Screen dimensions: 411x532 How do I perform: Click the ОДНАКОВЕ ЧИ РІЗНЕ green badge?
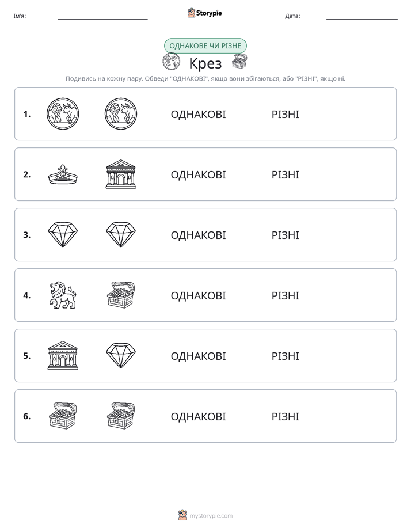click(205, 46)
